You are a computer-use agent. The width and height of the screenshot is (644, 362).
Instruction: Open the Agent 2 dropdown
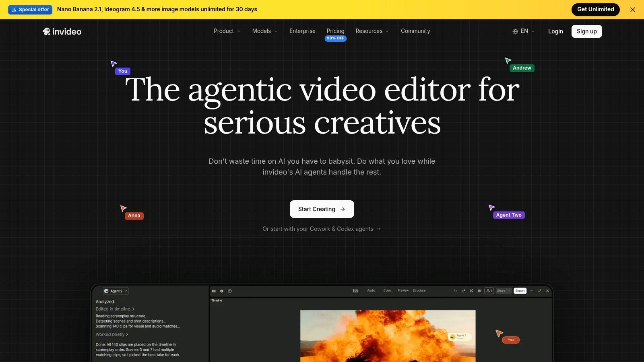click(x=116, y=291)
